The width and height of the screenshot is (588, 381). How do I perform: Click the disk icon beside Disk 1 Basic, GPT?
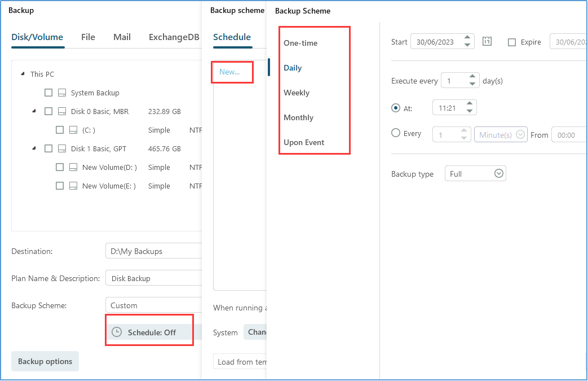click(x=61, y=148)
